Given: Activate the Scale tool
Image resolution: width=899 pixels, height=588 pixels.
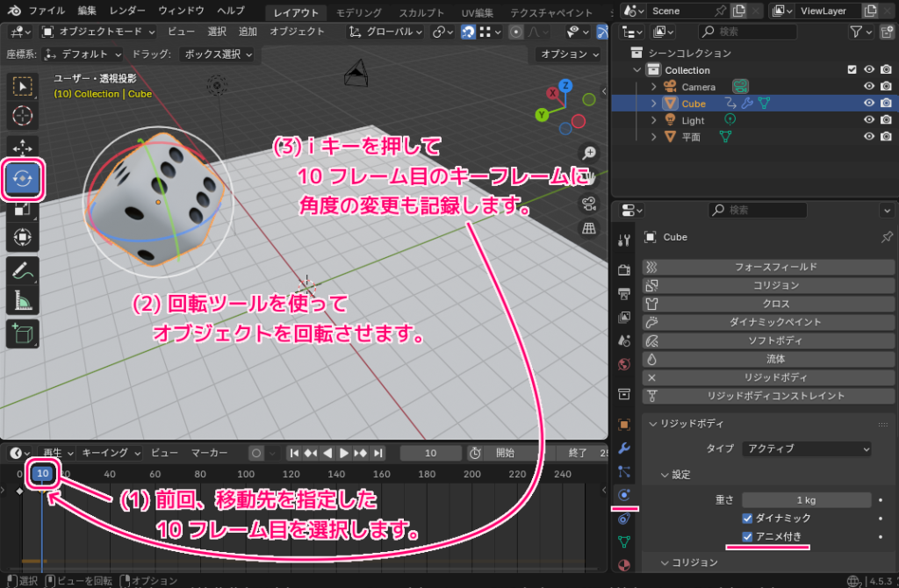Looking at the screenshot, I should point(23,209).
